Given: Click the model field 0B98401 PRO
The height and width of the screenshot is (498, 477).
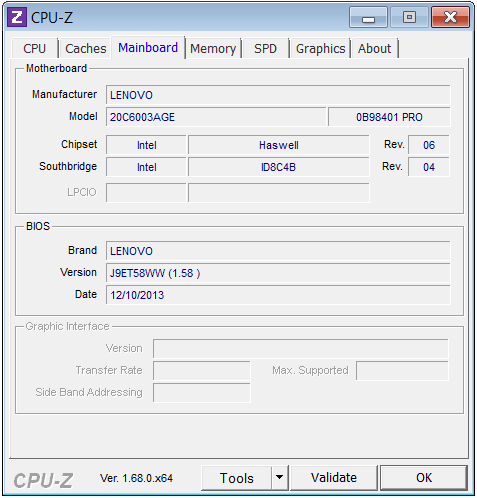Looking at the screenshot, I should [x=389, y=117].
